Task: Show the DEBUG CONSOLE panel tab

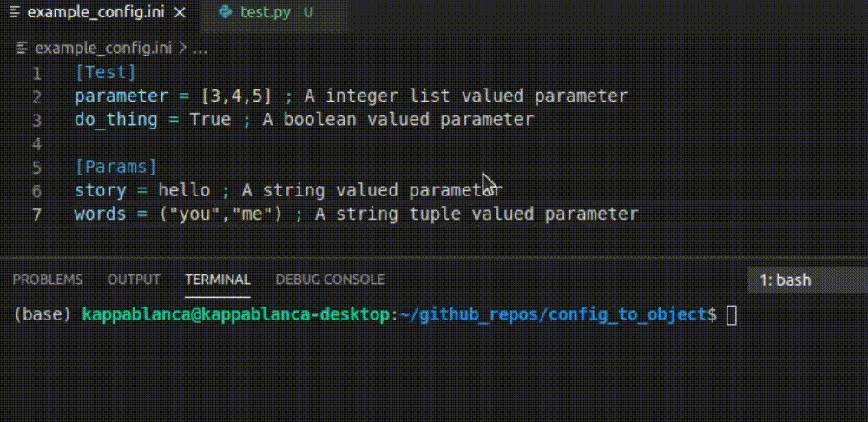Action: [x=330, y=280]
